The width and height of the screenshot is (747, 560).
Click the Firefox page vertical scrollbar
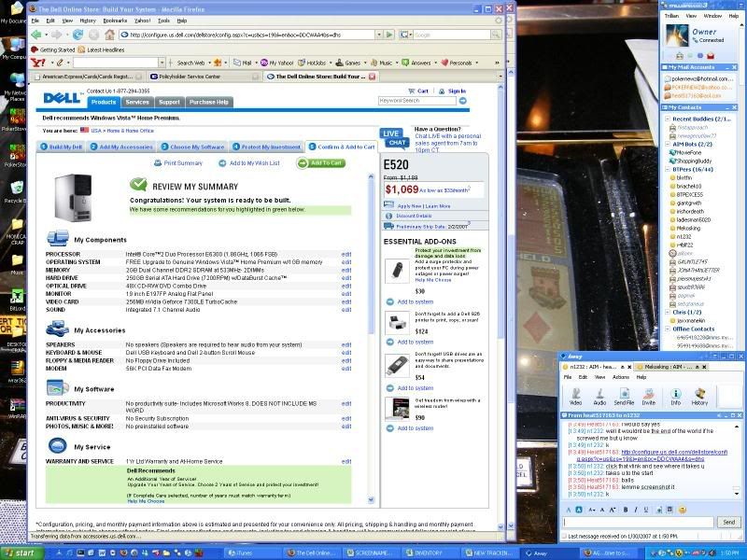pos(500,305)
